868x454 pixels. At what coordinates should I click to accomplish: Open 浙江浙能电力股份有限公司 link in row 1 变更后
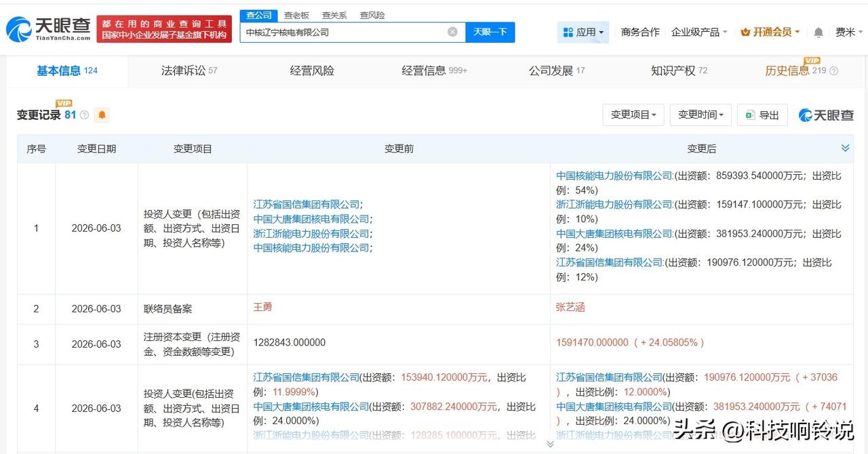click(x=615, y=204)
